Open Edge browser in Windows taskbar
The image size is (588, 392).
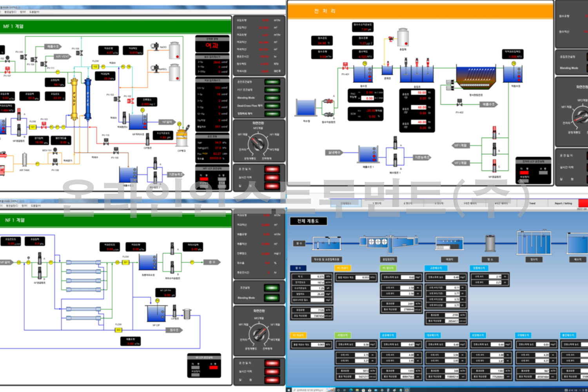click(351, 390)
